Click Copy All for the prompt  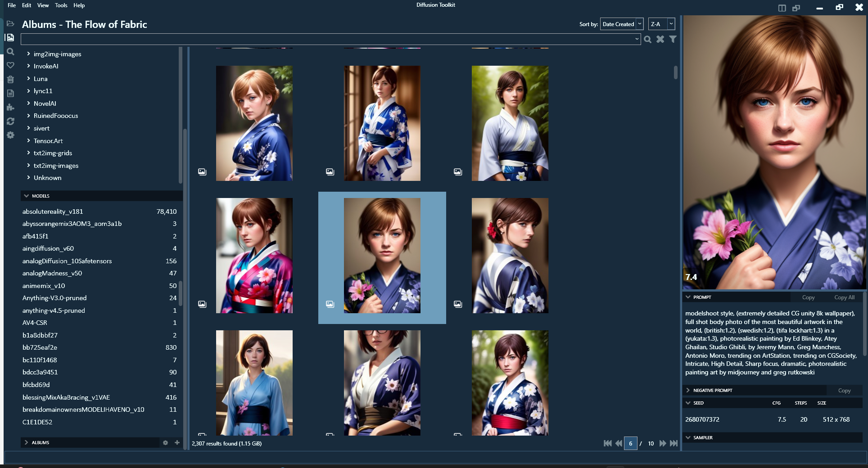pos(844,297)
